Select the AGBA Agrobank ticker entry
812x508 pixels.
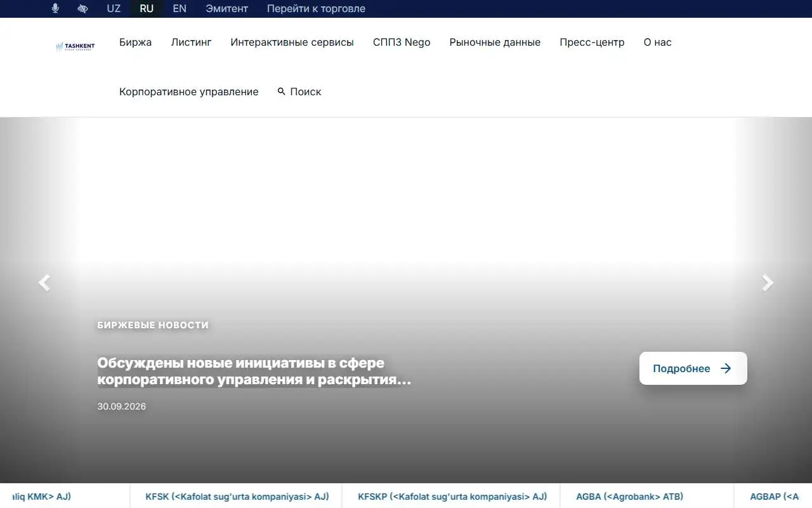point(629,497)
